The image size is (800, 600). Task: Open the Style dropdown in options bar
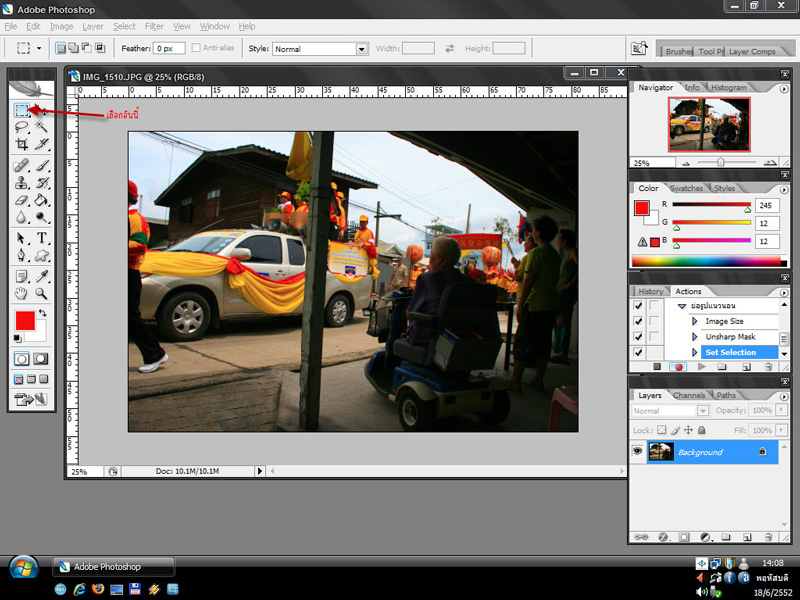click(362, 49)
